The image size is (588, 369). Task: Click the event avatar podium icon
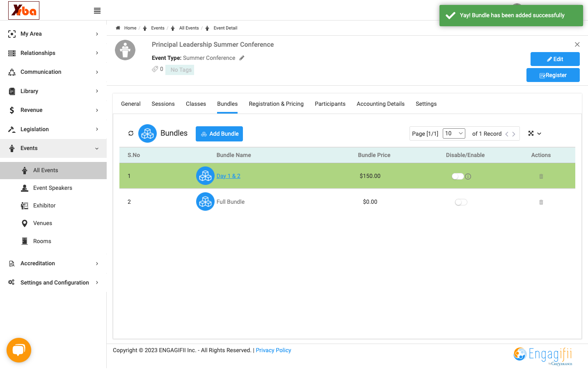125,50
